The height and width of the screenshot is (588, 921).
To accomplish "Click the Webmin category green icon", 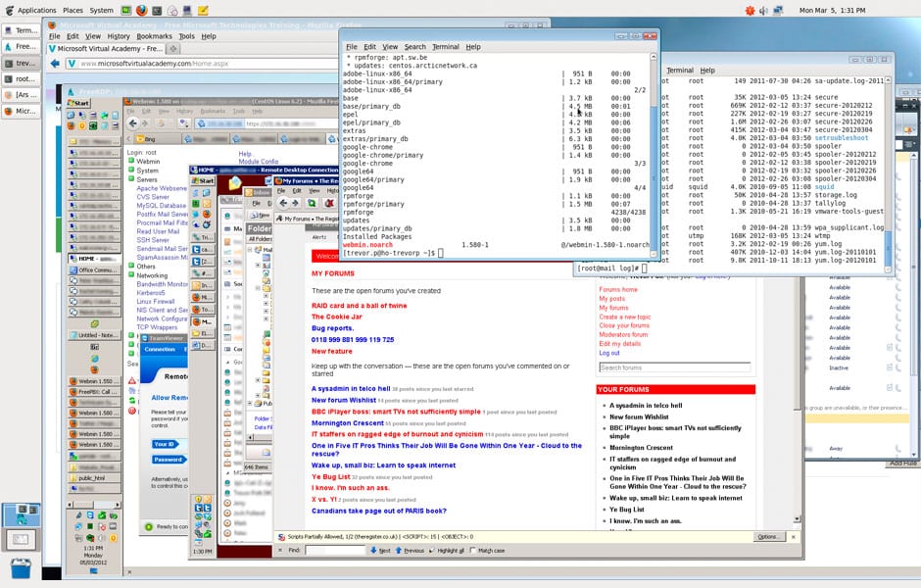I will point(131,161).
